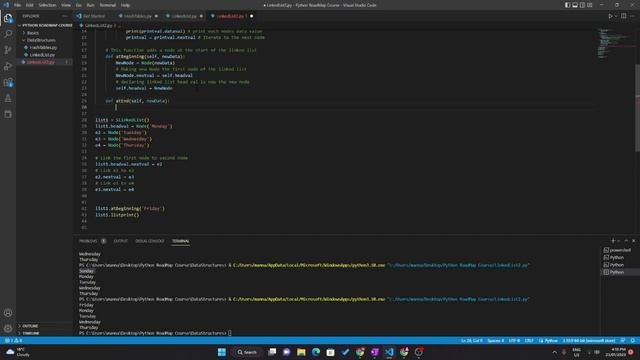640x360 pixels.
Task: Collapse the Python Roadmap Course root folder
Action: pyautogui.click(x=44, y=25)
